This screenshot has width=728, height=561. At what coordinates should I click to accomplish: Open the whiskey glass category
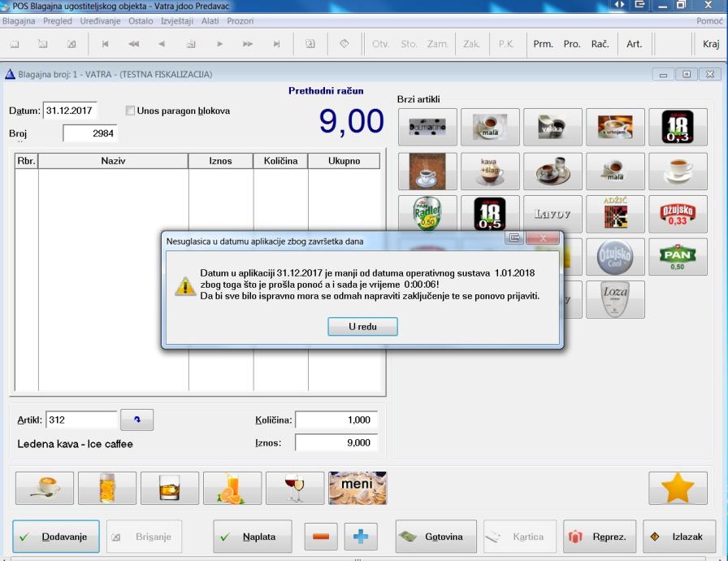169,488
